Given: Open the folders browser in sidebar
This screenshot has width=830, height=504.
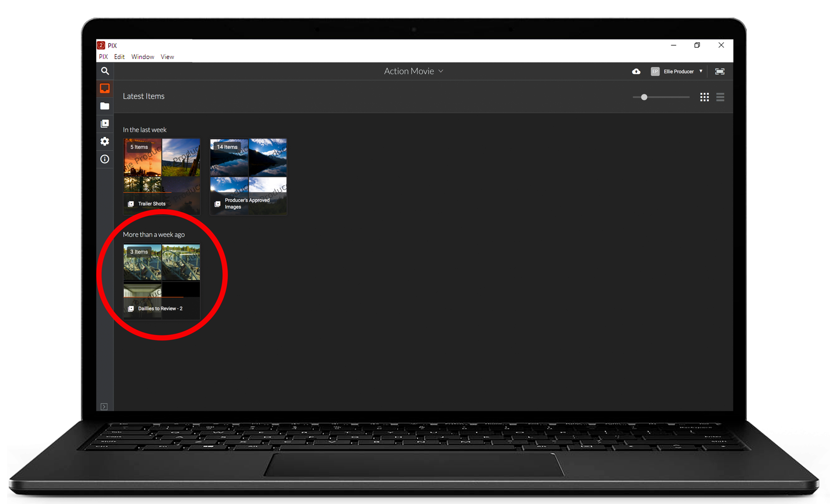Looking at the screenshot, I should tap(105, 106).
